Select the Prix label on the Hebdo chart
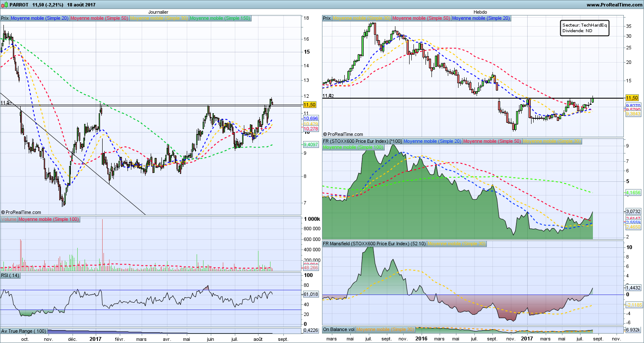Screen dimensions: 644x343 (x=327, y=18)
